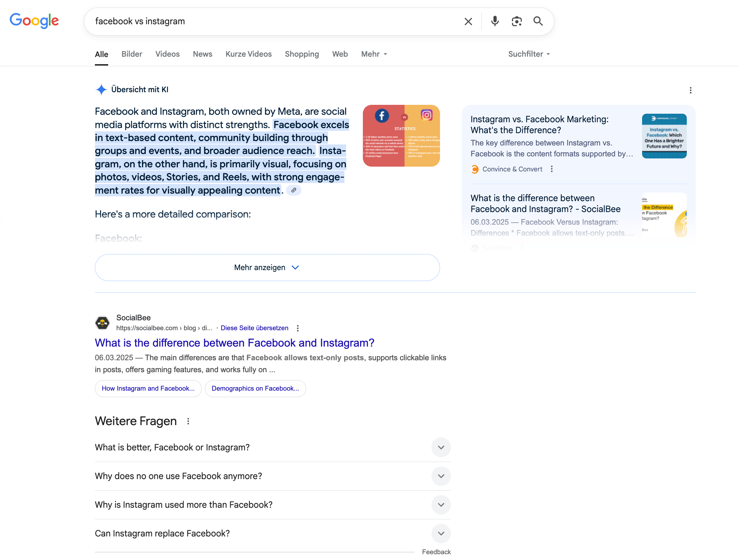
Task: Click the link chip icon after AI summary
Action: [294, 190]
